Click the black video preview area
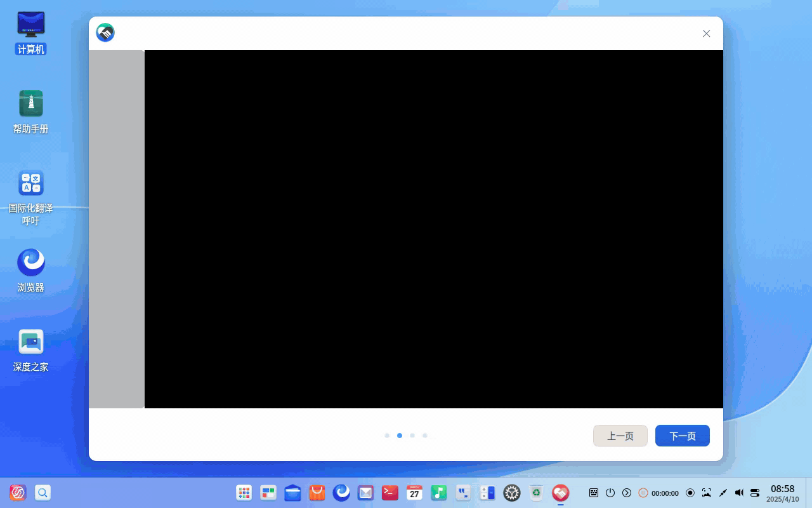Image resolution: width=812 pixels, height=508 pixels. coord(434,229)
